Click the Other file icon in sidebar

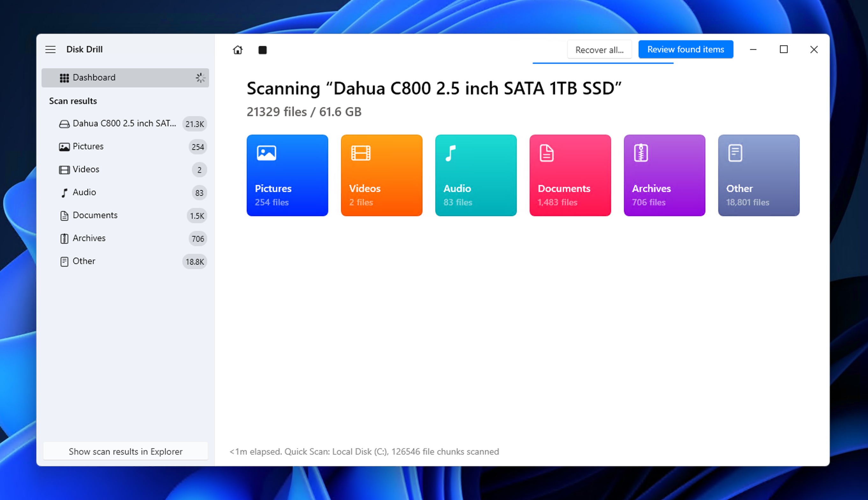coord(64,262)
